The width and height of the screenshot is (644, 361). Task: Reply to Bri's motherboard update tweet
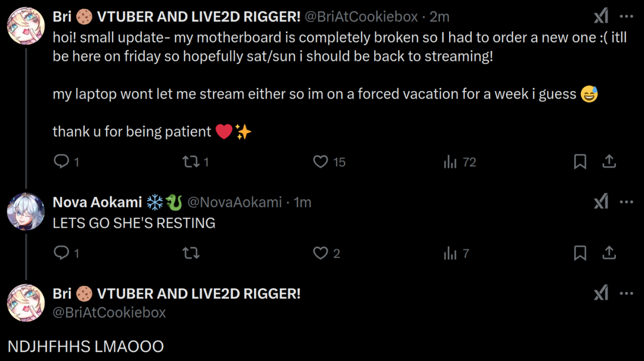coord(61,161)
